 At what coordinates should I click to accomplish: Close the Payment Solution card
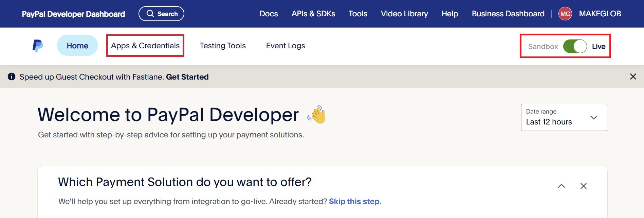[x=583, y=186]
